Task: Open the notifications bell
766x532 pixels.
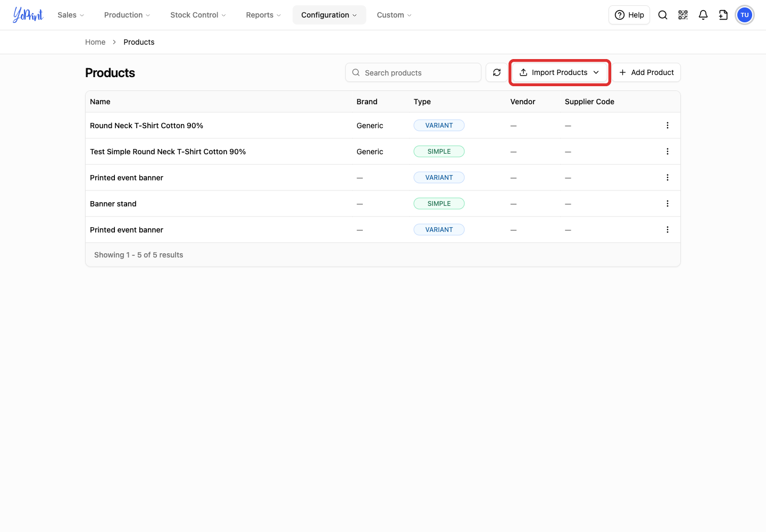Action: click(x=703, y=15)
